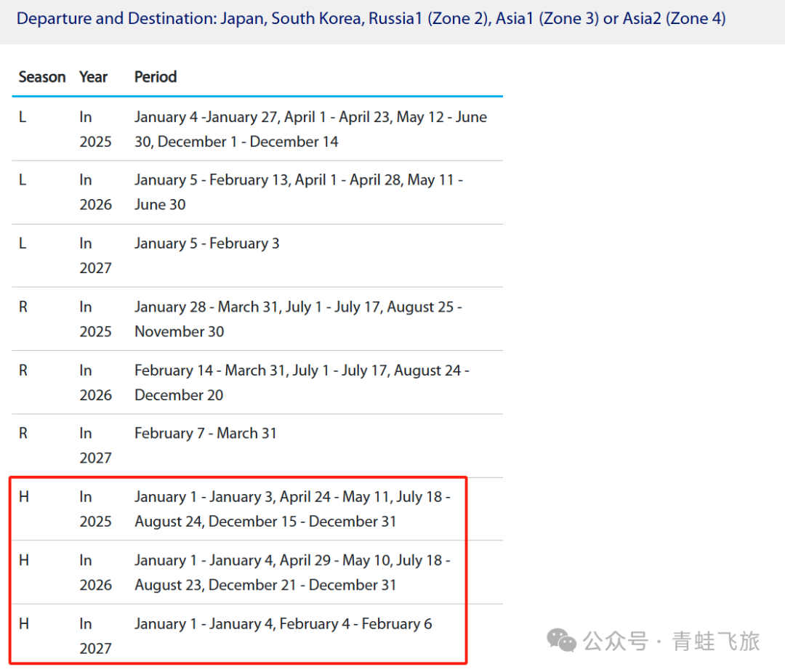
Task: Select the period with April 29 - May 10
Action: pyautogui.click(x=292, y=572)
